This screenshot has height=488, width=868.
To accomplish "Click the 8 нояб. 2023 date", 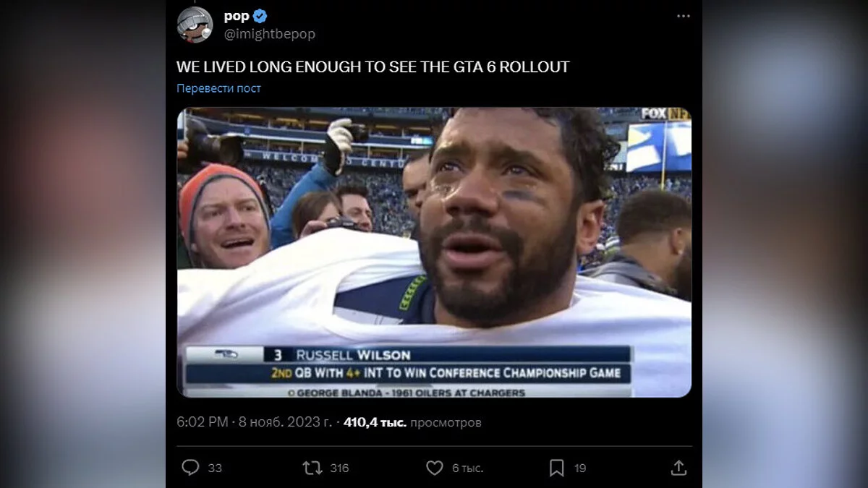I will [285, 422].
